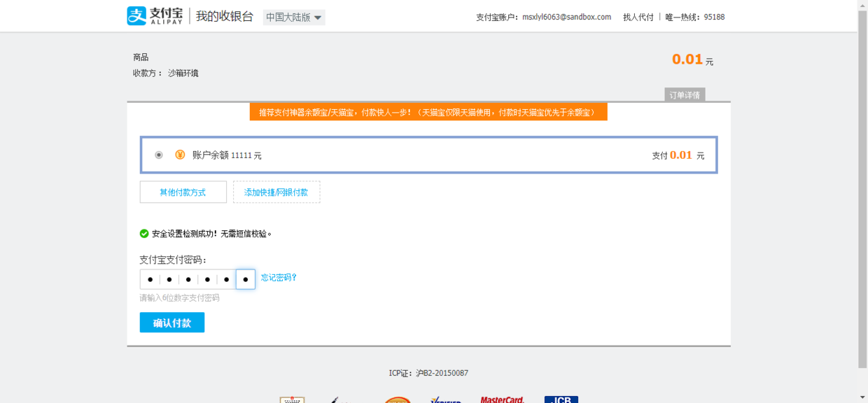Click the Alipay logo icon
868x403 pixels.
click(x=136, y=16)
